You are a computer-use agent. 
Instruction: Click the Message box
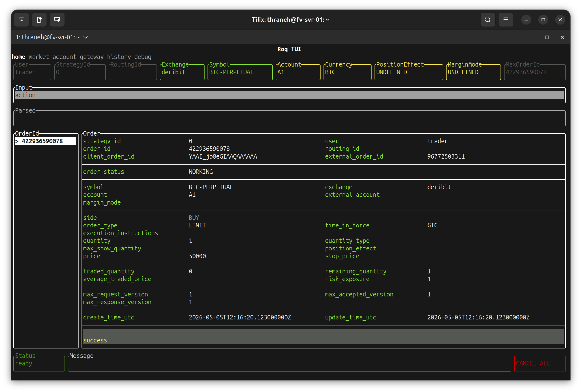[289, 363]
